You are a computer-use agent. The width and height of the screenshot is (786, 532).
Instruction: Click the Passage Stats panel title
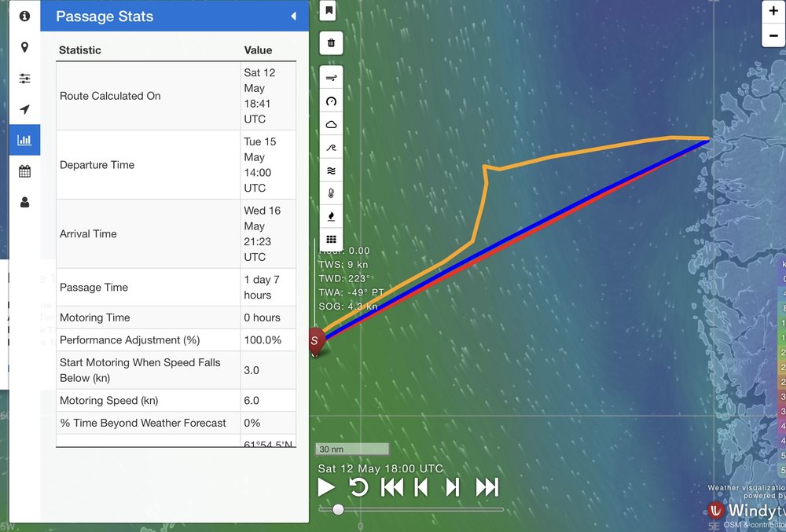pos(105,16)
